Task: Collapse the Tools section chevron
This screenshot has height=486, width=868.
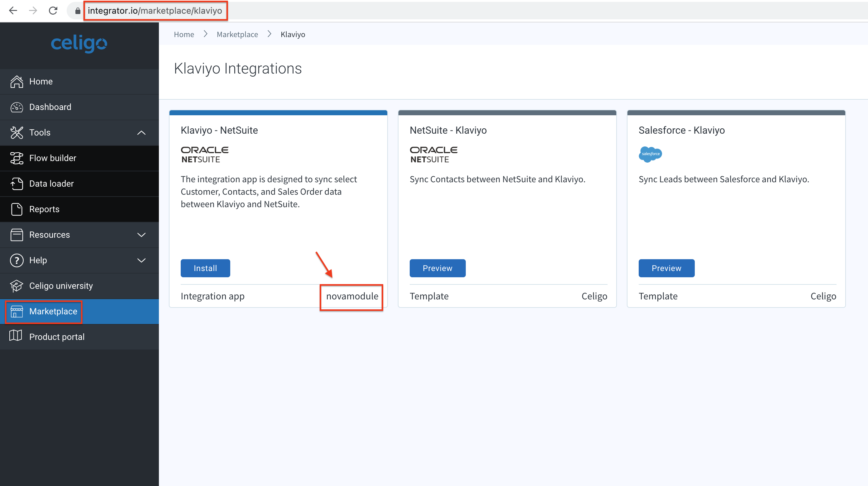Action: (x=141, y=133)
